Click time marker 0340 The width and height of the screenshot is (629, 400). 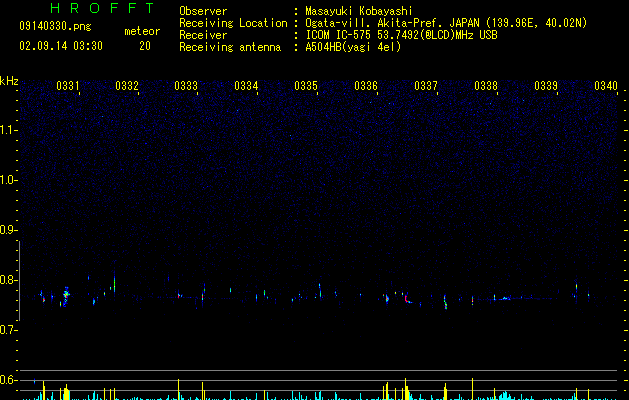coord(606,86)
